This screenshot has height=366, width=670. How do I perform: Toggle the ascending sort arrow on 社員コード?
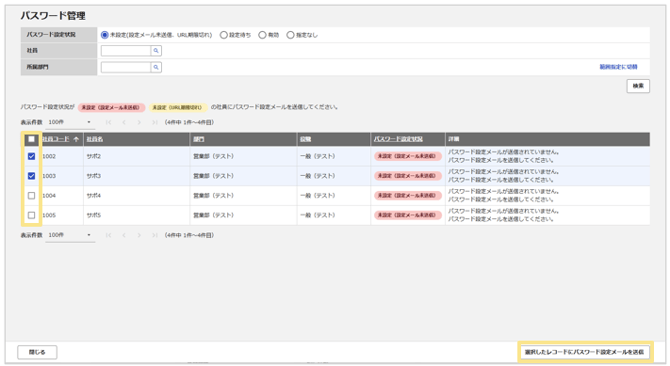(76, 139)
